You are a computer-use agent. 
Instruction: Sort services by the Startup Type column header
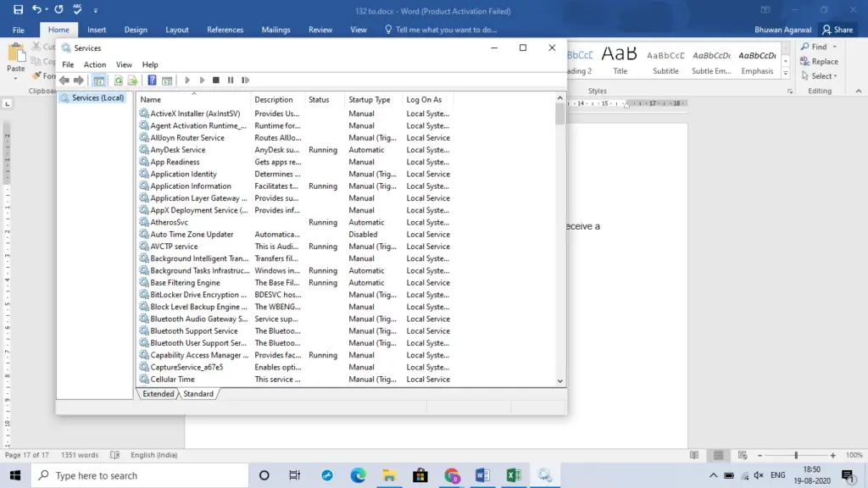[373, 100]
